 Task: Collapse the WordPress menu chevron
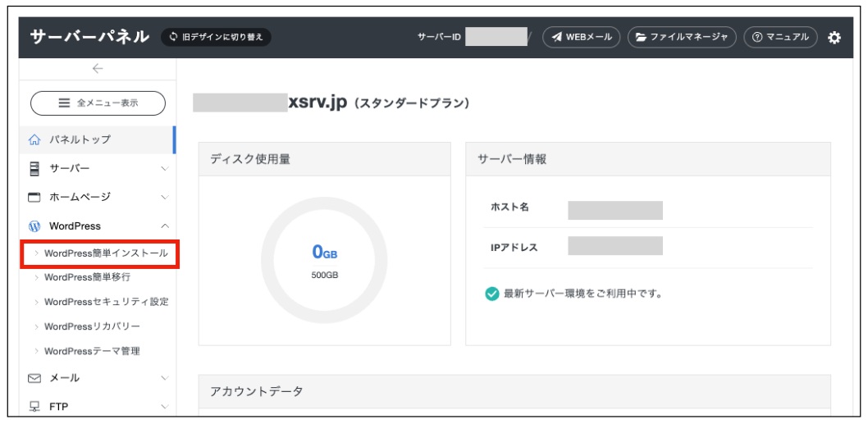click(x=165, y=226)
